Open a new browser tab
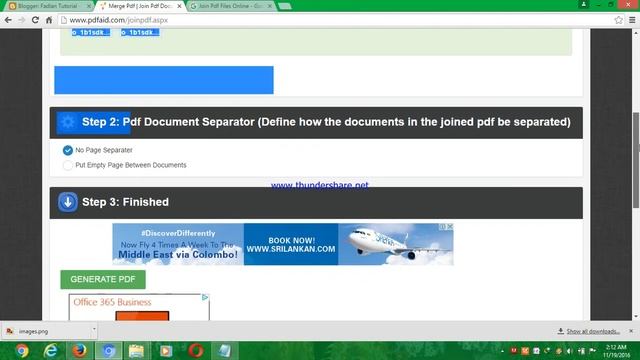 coord(285,6)
